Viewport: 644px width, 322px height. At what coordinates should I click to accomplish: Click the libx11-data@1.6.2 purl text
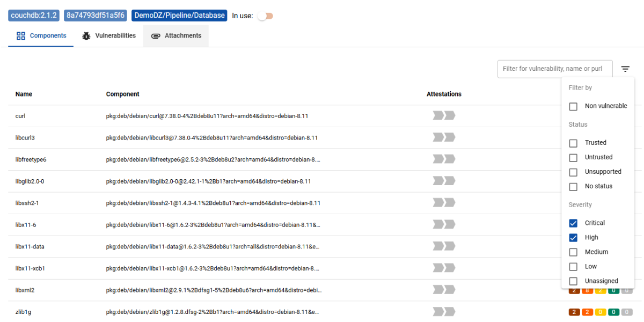[214, 246]
